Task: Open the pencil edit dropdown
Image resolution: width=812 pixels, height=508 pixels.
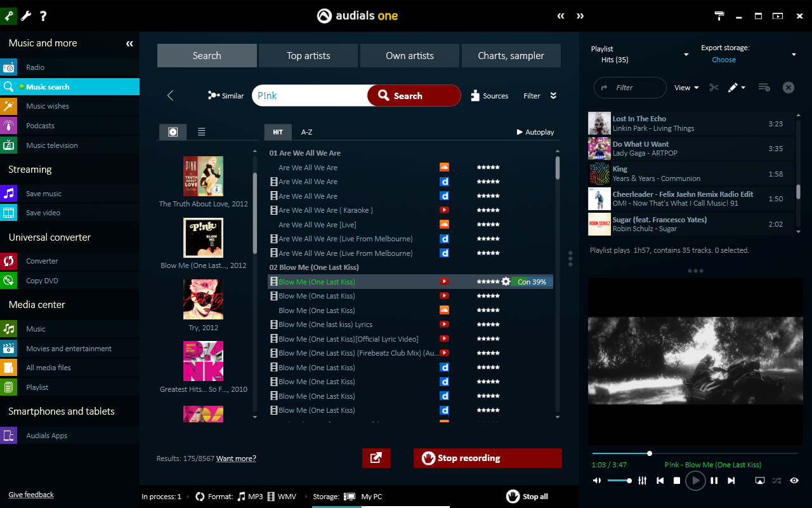Action: coord(737,88)
